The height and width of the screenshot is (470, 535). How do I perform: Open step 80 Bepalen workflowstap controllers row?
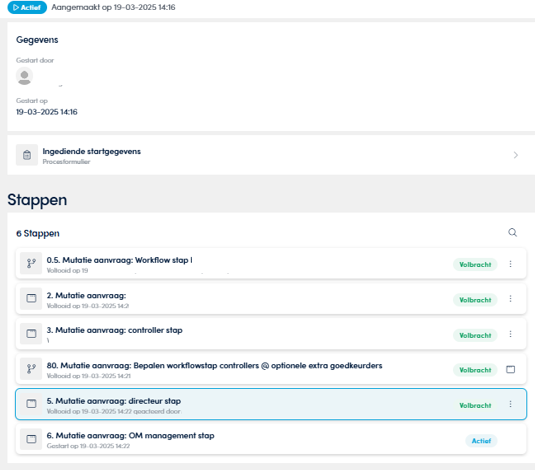pyautogui.click(x=271, y=369)
